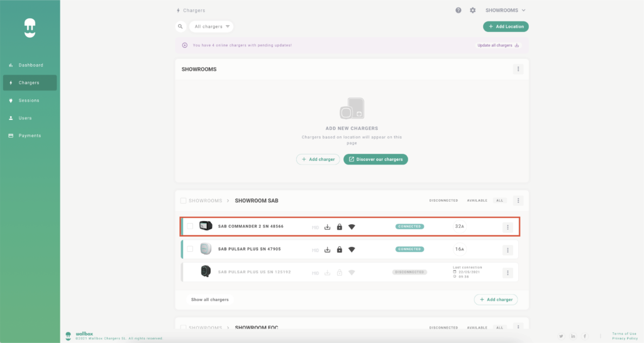
Task: Toggle the SHOWROOM SAB group checkbox
Action: (x=183, y=200)
